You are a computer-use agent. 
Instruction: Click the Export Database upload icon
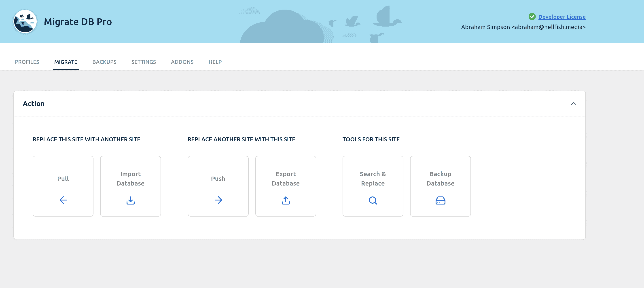click(x=286, y=200)
